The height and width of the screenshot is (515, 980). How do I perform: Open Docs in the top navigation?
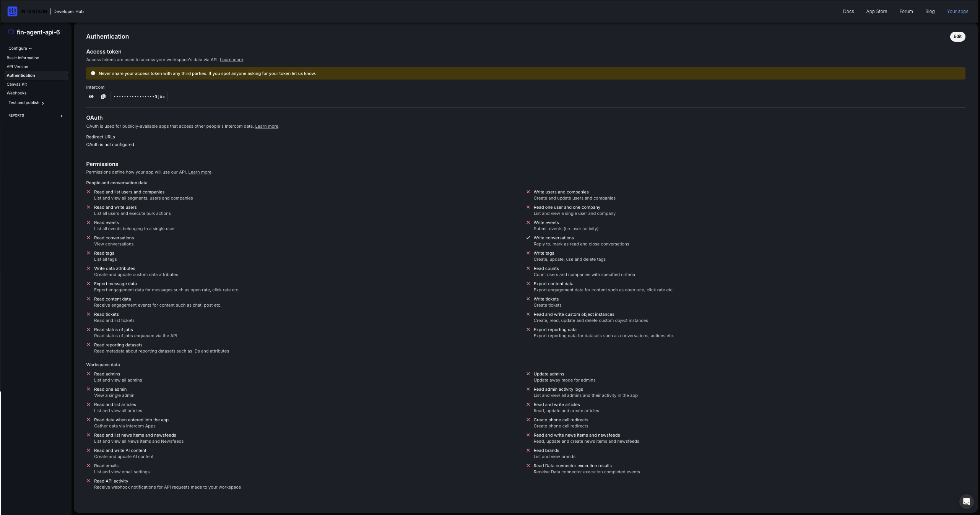pos(848,11)
